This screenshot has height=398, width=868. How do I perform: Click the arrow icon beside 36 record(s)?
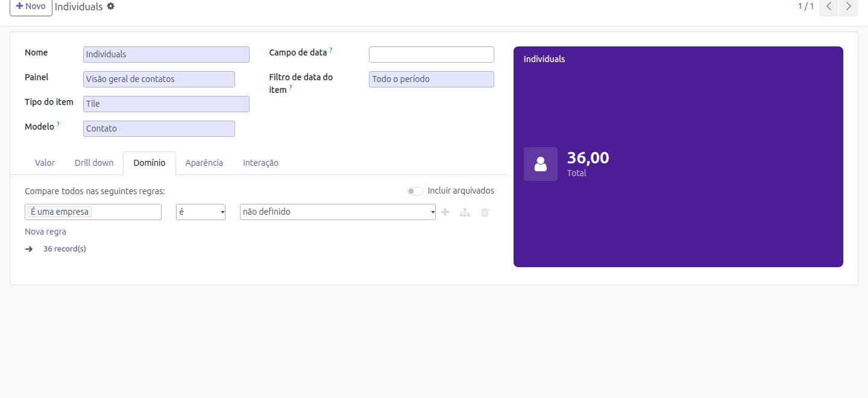coord(29,248)
